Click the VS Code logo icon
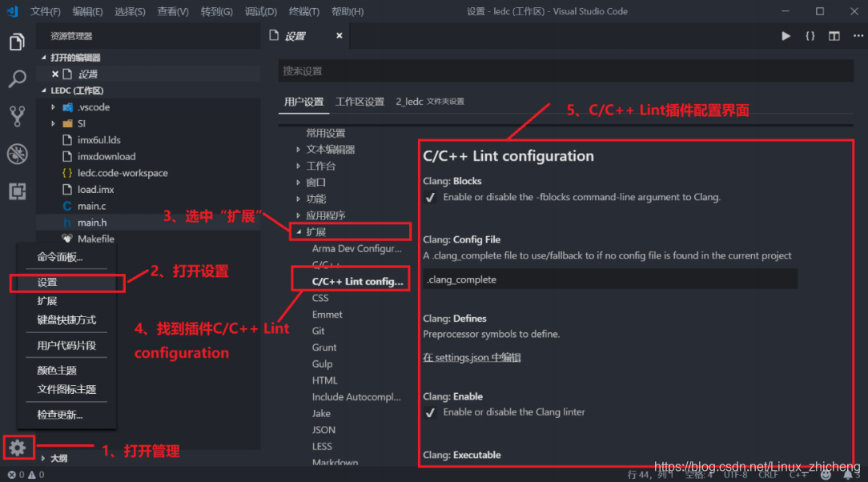Viewport: 868px width, 482px height. click(x=12, y=11)
